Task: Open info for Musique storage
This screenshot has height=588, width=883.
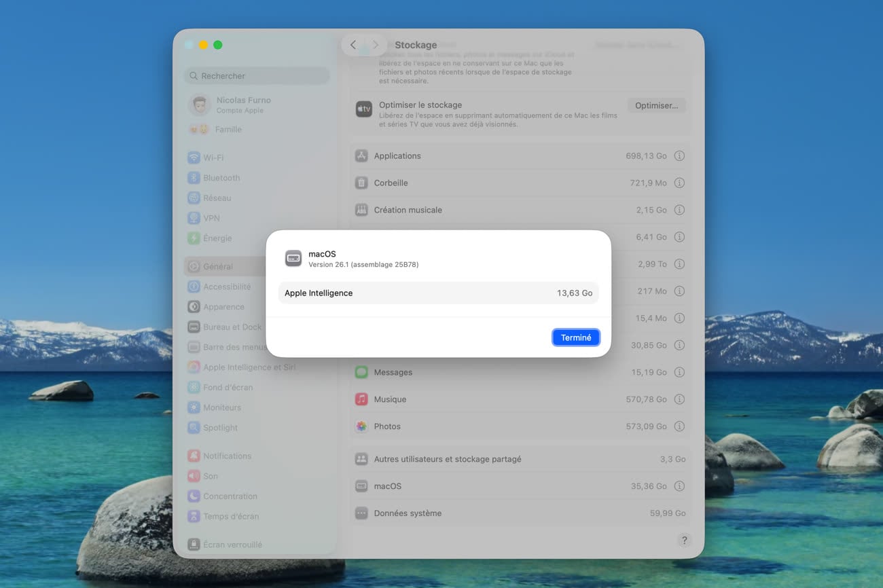Action: click(x=679, y=400)
